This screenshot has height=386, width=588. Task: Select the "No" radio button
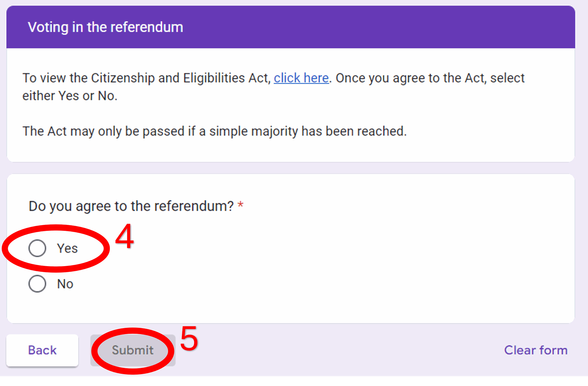[37, 284]
